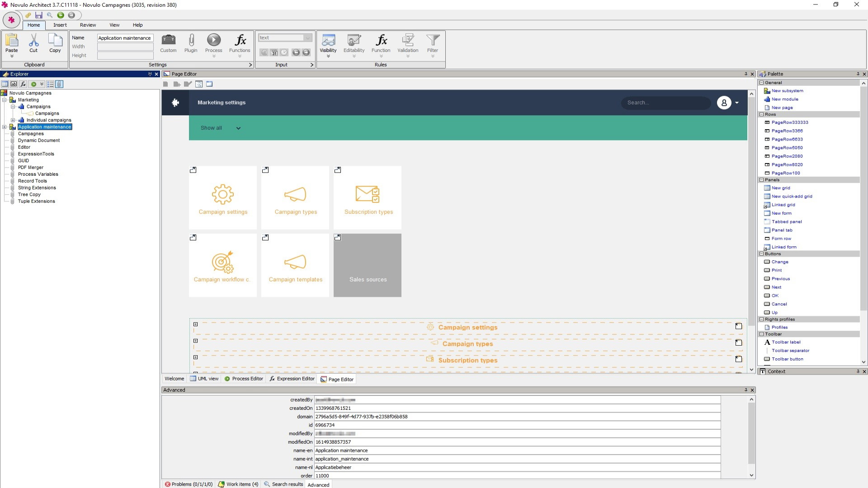This screenshot has width=868, height=488.
Task: Click the Name field with Application maintenance
Action: [x=125, y=38]
